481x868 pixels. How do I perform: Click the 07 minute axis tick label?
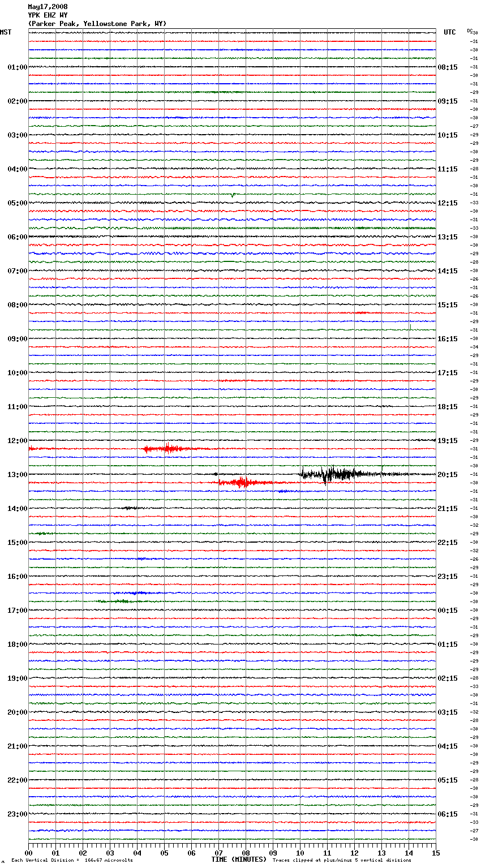pyautogui.click(x=219, y=853)
